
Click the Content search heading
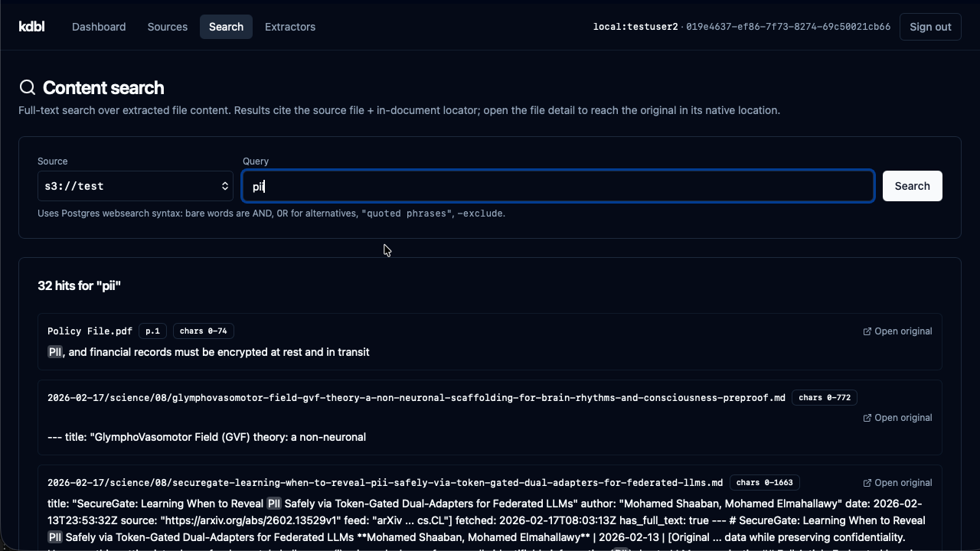(x=103, y=88)
